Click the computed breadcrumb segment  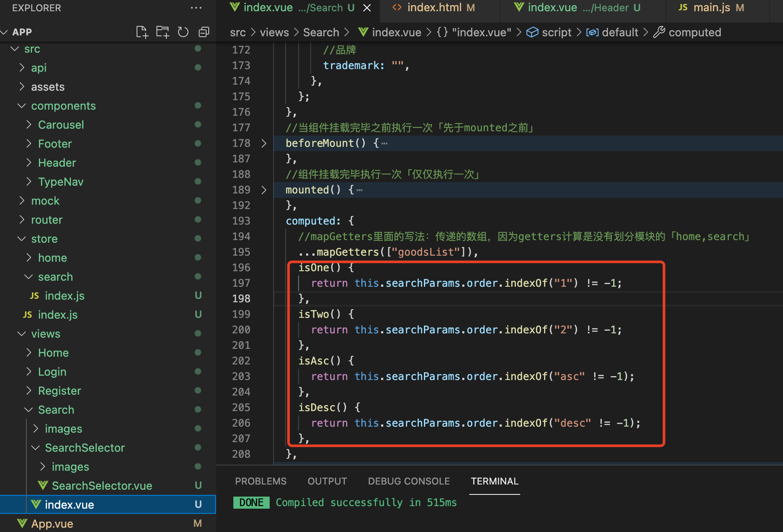694,32
